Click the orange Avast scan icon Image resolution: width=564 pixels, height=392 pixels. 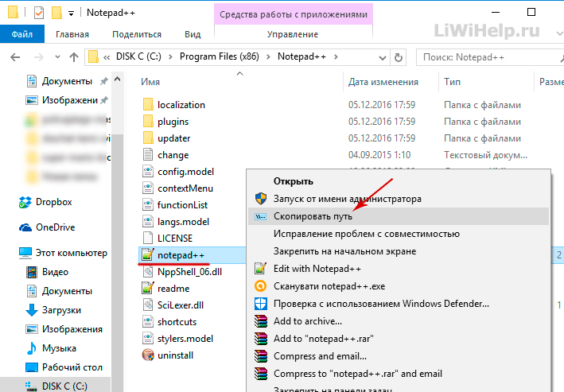pos(261,286)
